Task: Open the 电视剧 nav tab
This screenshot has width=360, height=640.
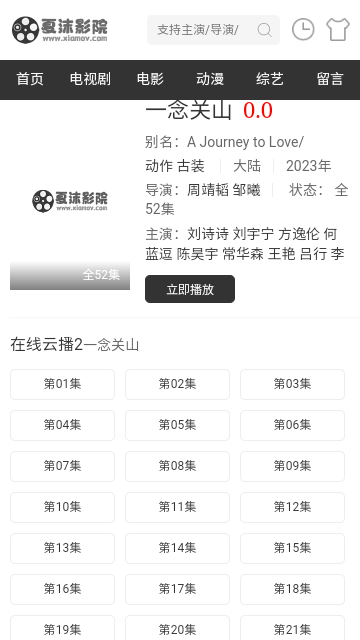Action: point(90,79)
